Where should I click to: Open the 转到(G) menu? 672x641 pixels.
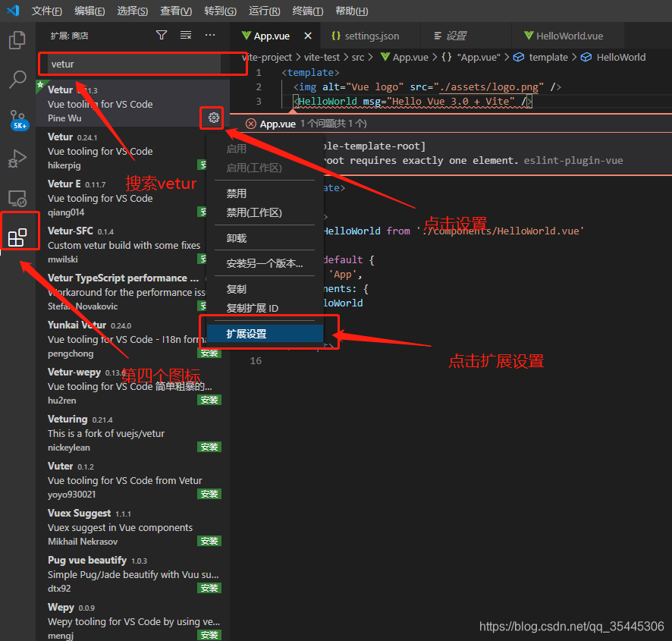(x=220, y=11)
